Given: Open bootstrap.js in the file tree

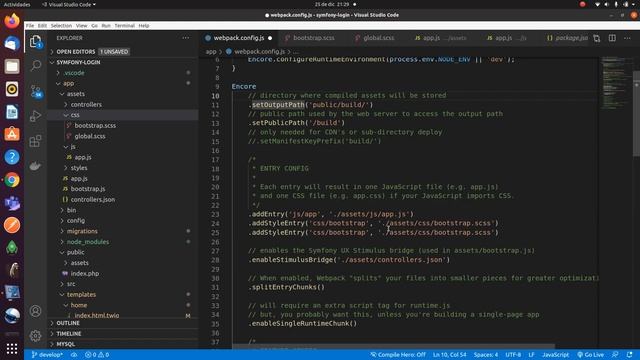Looking at the screenshot, I should coord(88,189).
